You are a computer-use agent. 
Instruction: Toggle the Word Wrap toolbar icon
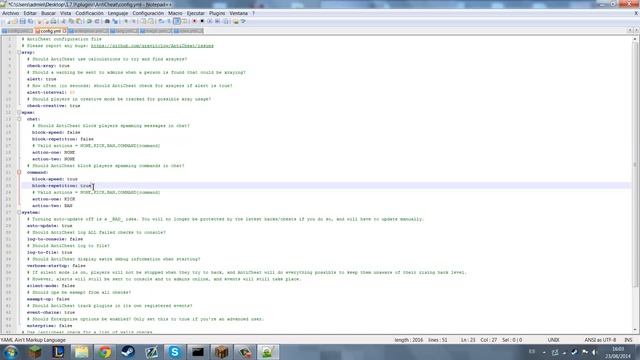click(160, 21)
